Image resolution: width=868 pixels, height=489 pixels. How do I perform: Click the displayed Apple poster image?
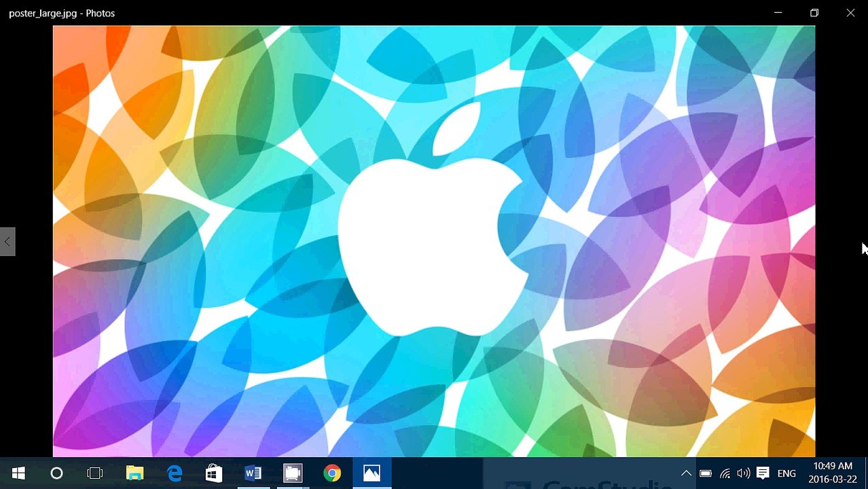434,241
